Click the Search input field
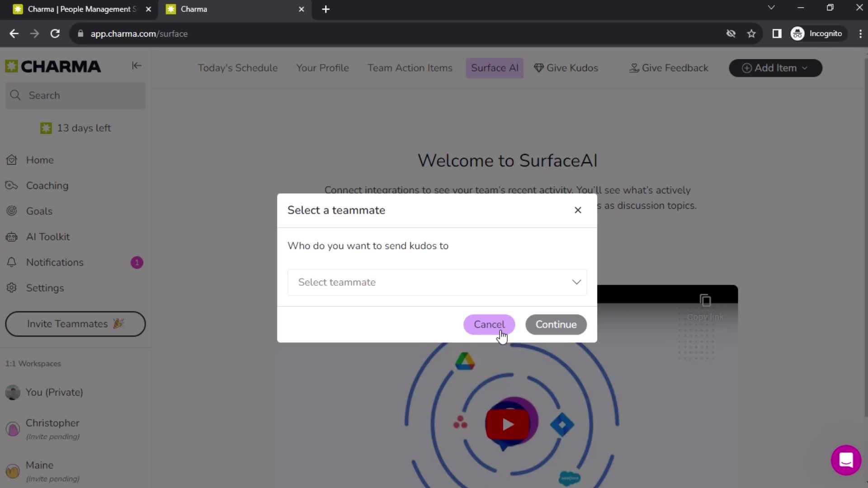Viewport: 868px width, 488px height. 77,95
